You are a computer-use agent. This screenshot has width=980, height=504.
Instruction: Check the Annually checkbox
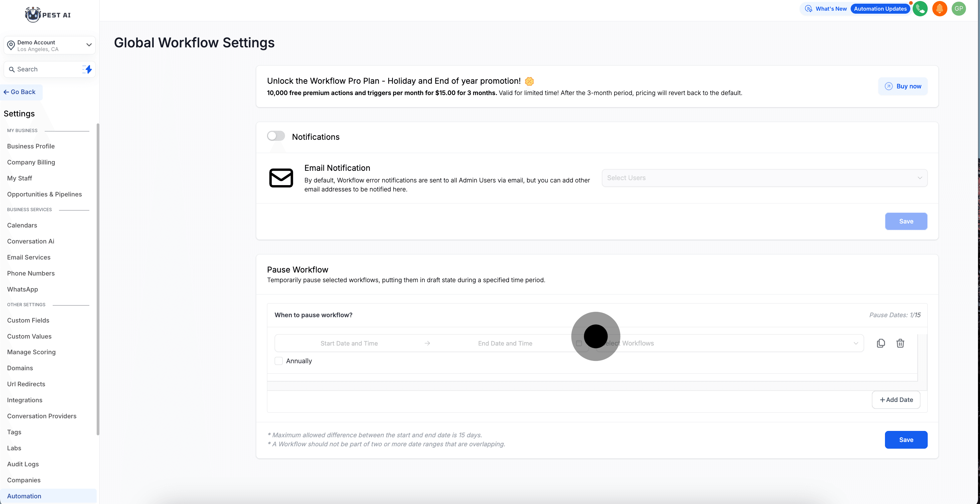click(278, 361)
